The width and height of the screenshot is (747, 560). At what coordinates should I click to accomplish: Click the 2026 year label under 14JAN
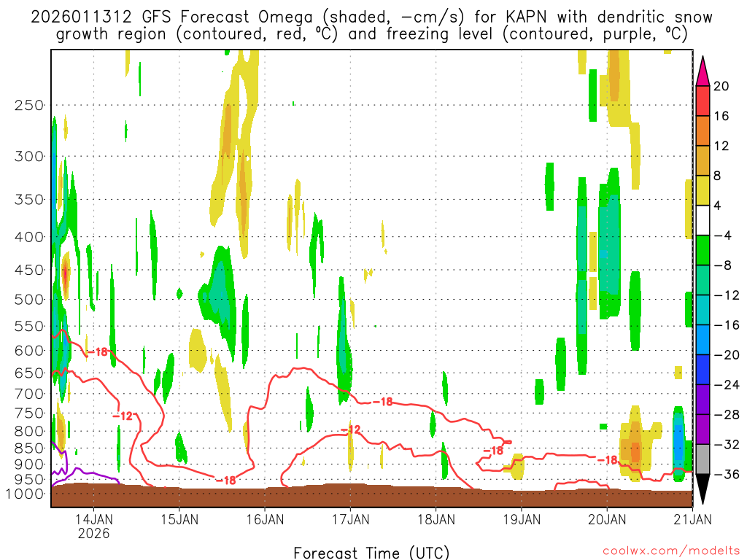[x=94, y=533]
